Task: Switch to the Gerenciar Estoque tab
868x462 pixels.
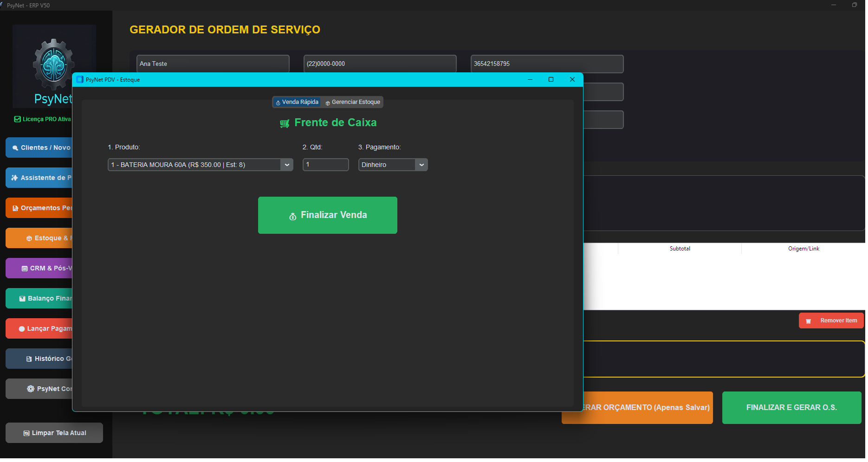Action: tap(352, 102)
